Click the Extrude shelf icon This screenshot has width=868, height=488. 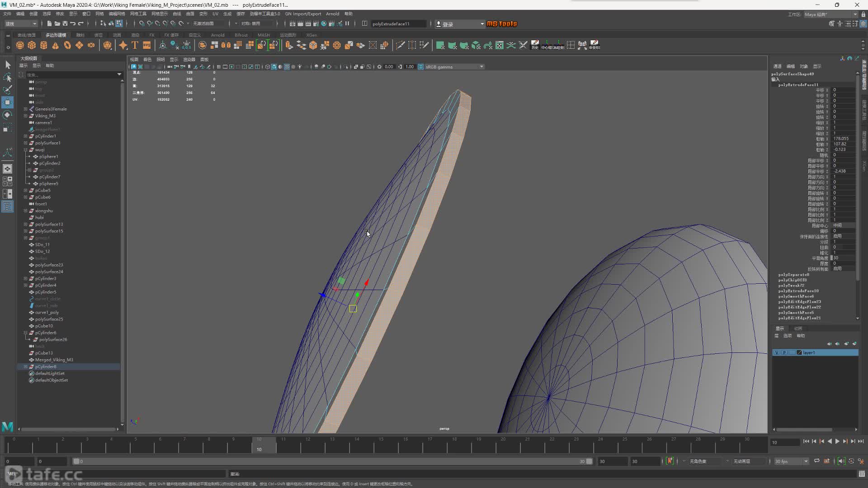(x=289, y=45)
